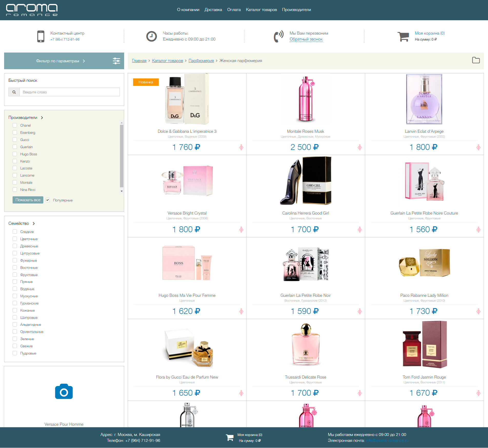Image resolution: width=488 pixels, height=448 pixels.
Task: Click female icon on Carolina Herrera Good Girl card
Action: click(360, 230)
